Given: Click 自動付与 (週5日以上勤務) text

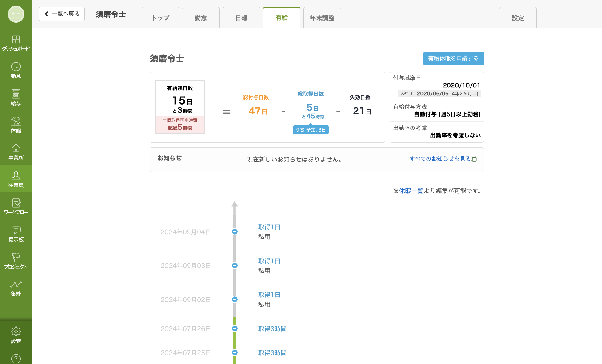Looking at the screenshot, I should click(x=447, y=114).
